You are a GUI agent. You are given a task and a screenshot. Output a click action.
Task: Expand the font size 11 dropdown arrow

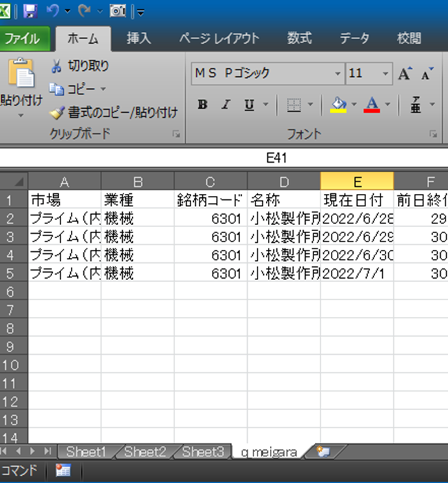click(x=385, y=74)
